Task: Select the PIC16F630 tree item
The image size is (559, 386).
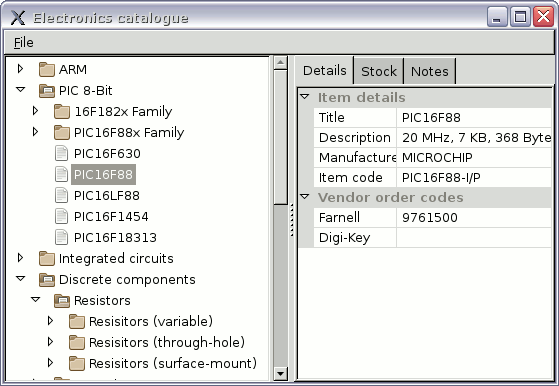Action: (x=107, y=154)
